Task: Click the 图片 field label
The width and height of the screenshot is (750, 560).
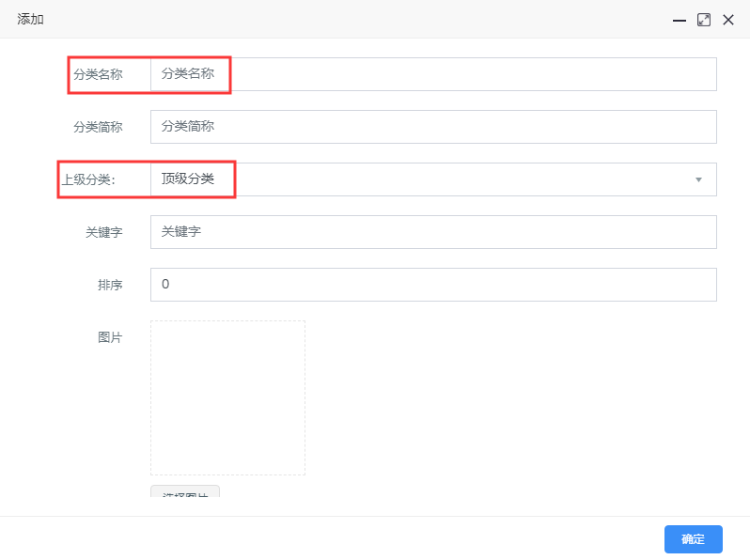Action: (x=110, y=337)
